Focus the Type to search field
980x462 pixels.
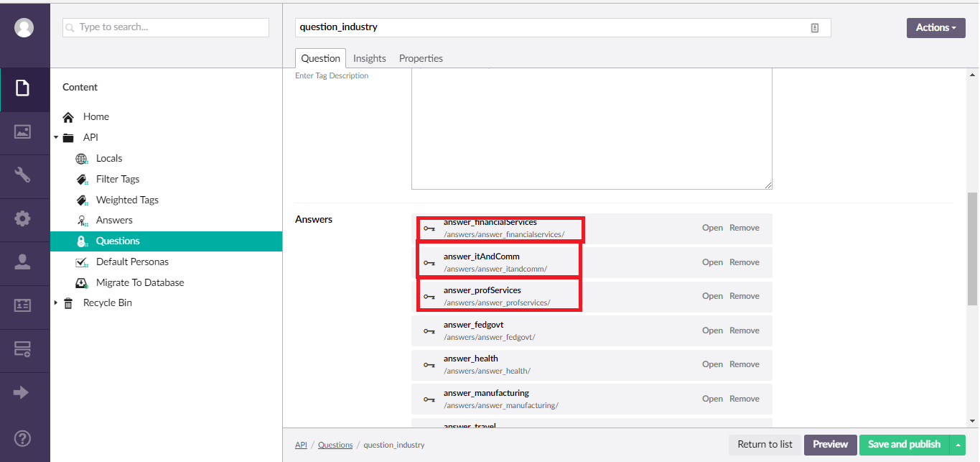[166, 27]
